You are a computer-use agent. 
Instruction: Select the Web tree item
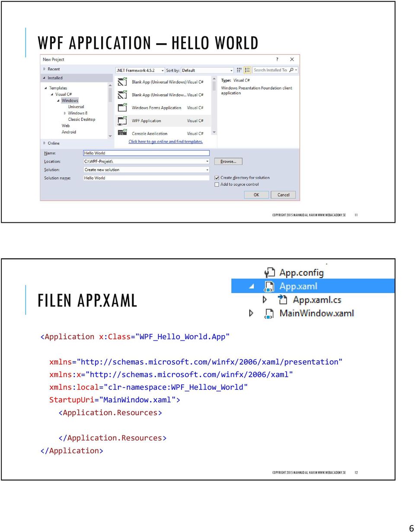click(x=66, y=126)
